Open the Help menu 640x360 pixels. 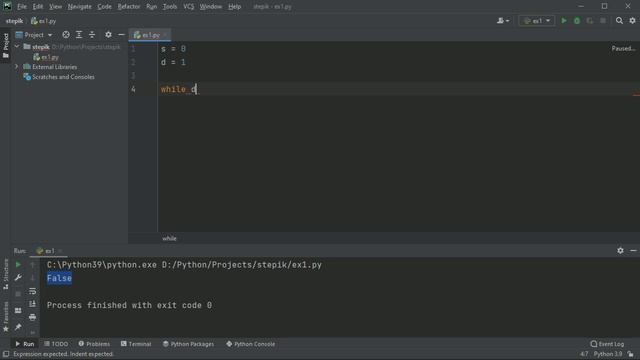pos(234,7)
